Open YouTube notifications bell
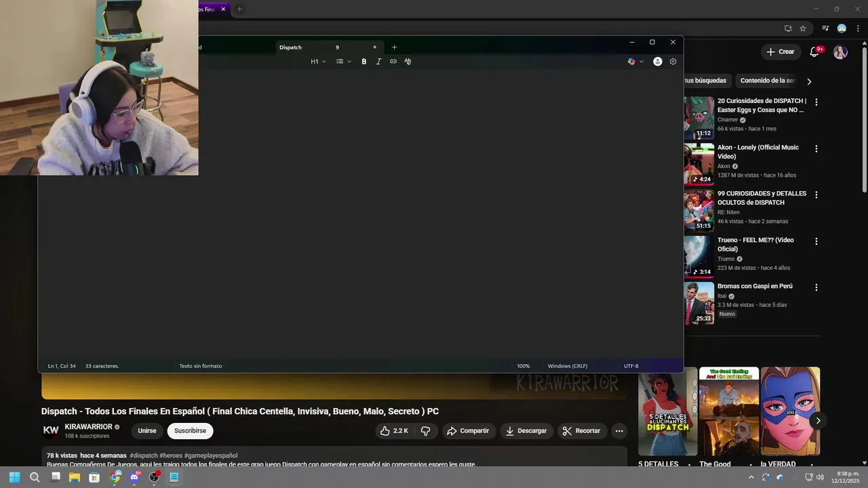Screen dimensions: 868x488 click(x=815, y=52)
